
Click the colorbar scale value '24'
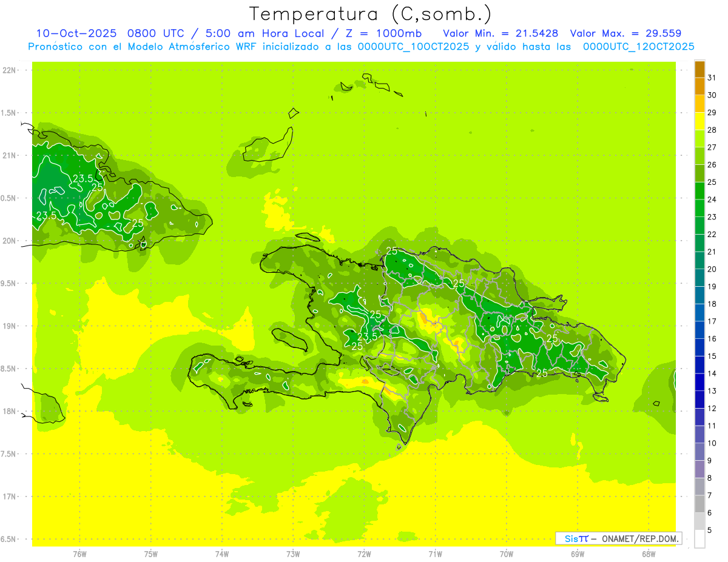[x=712, y=199]
